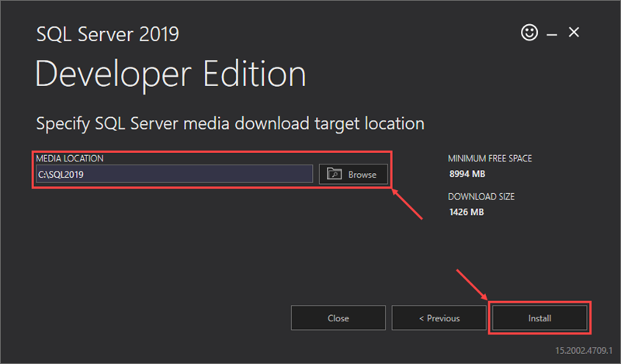The image size is (621, 364).
Task: Select the 1426 MB download size value
Action: [x=467, y=212]
